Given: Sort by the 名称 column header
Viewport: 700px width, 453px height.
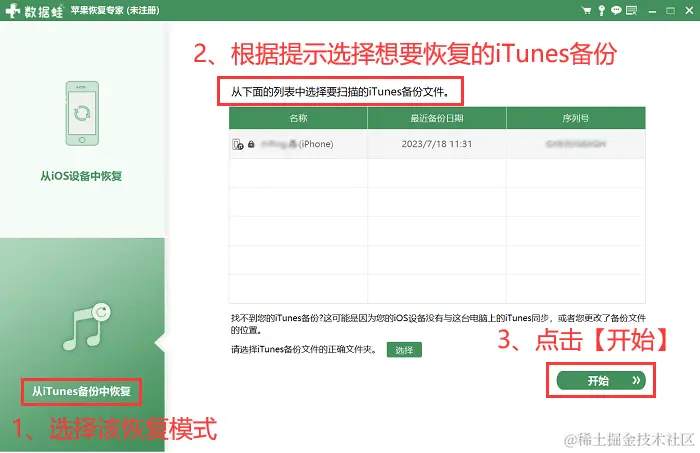Looking at the screenshot, I should 298,118.
